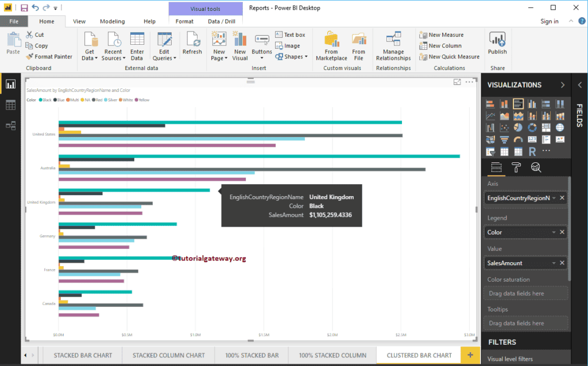Choose the Funnel visualization icon
The width and height of the screenshot is (588, 366).
pos(504,140)
